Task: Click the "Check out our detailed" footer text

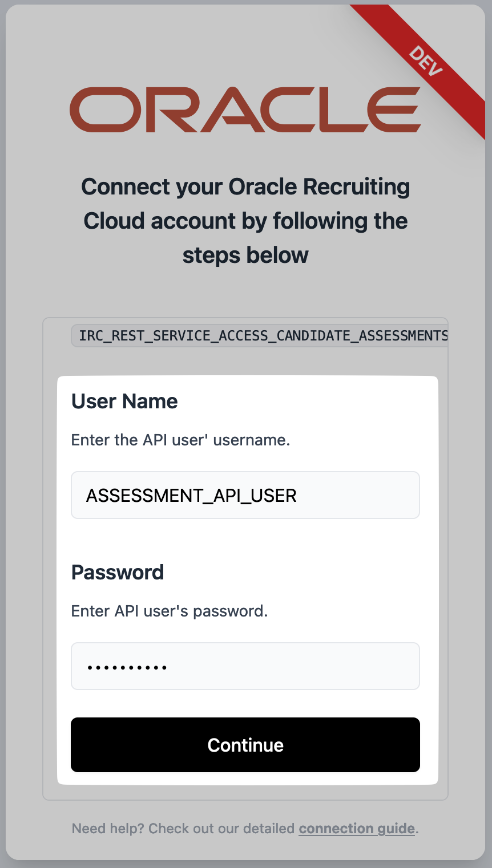Action: pos(221,828)
